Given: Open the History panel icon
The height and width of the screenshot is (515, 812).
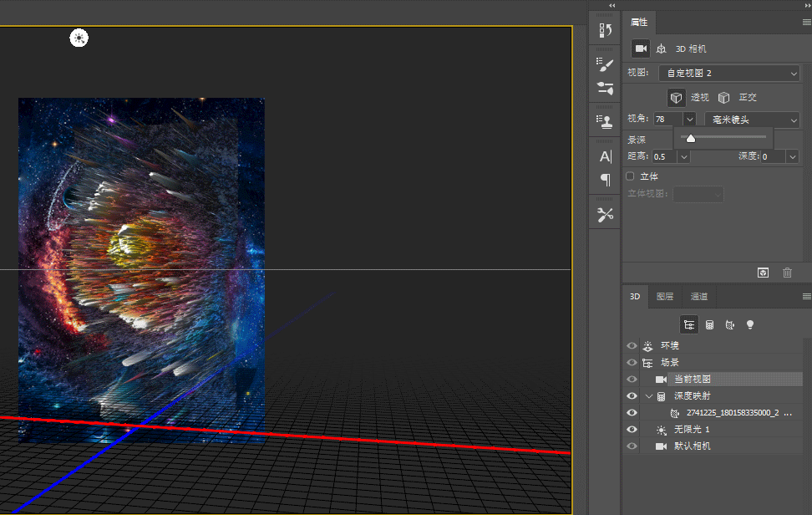Looking at the screenshot, I should [x=606, y=31].
